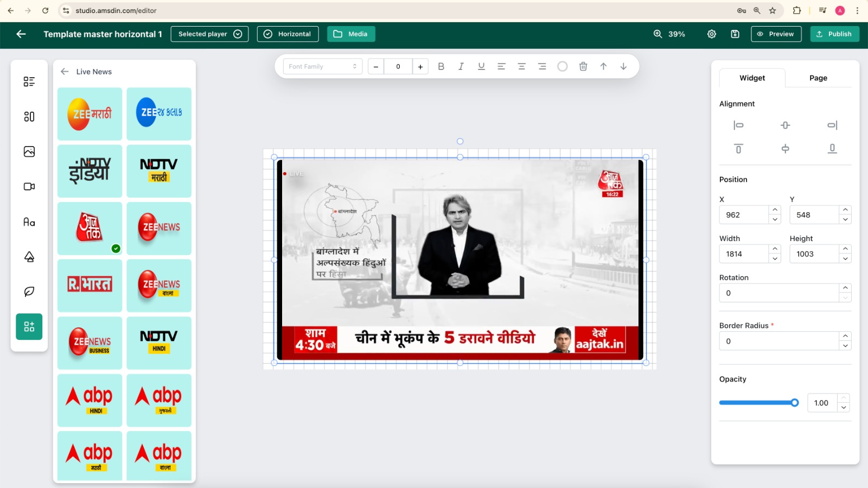Toggle bold formatting
This screenshot has height=488, width=868.
[441, 66]
